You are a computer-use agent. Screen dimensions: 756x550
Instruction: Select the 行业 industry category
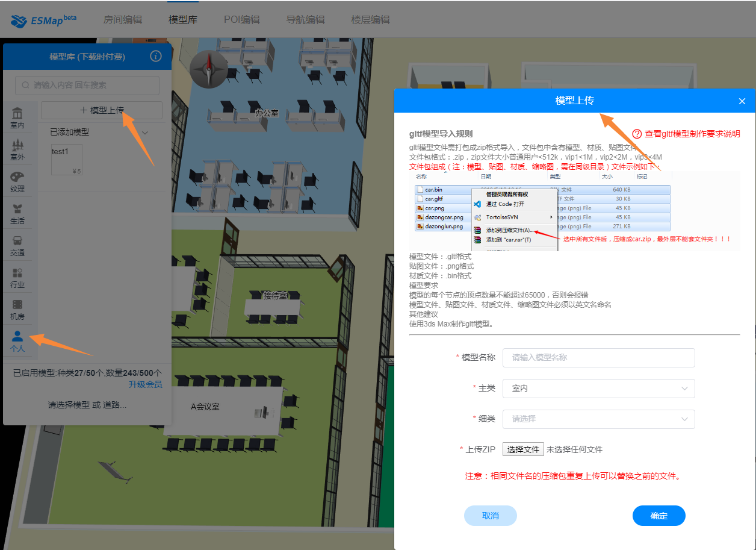[17, 278]
